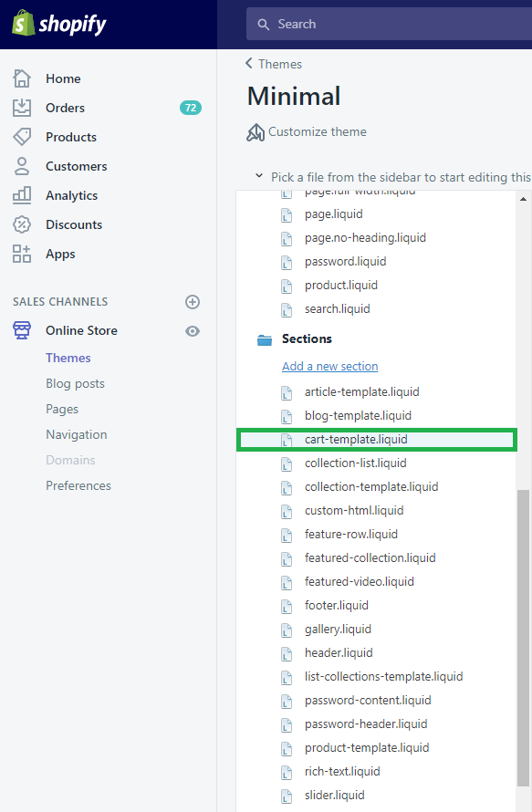Click Add a new section link
This screenshot has height=812, width=532.
pos(330,366)
